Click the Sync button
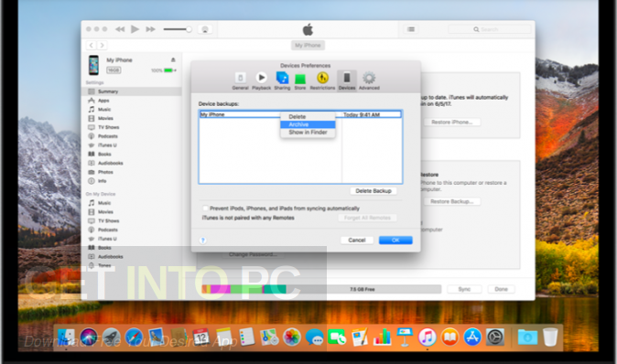Viewport: 617px width, 364px height. pos(464,289)
